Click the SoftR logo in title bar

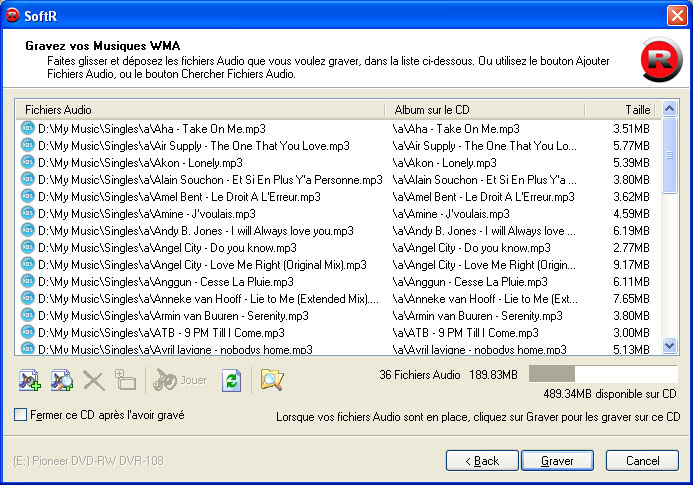click(x=13, y=15)
